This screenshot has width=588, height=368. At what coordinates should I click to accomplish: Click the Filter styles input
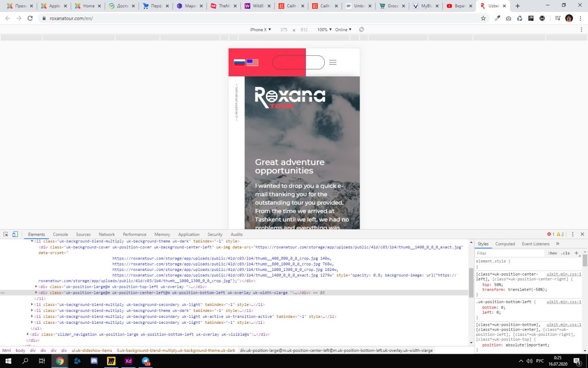(x=510, y=253)
